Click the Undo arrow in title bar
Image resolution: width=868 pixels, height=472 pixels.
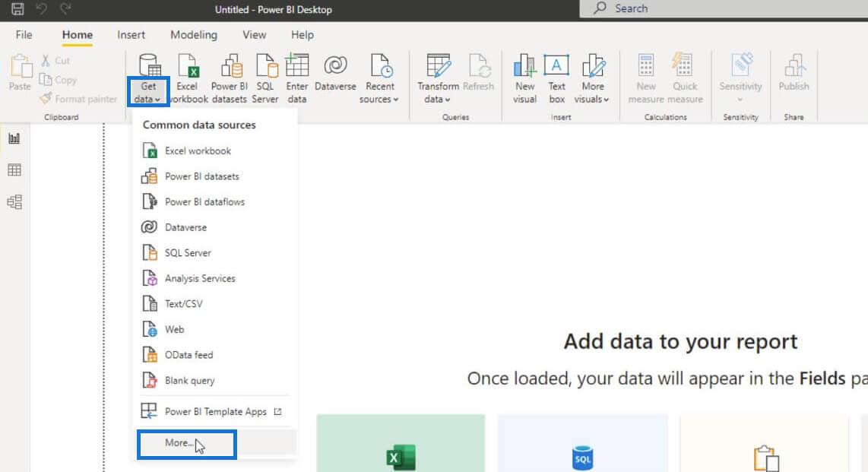42,9
